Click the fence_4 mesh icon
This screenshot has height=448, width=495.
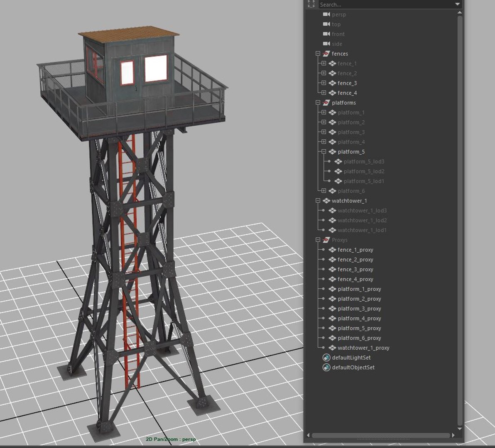[332, 93]
